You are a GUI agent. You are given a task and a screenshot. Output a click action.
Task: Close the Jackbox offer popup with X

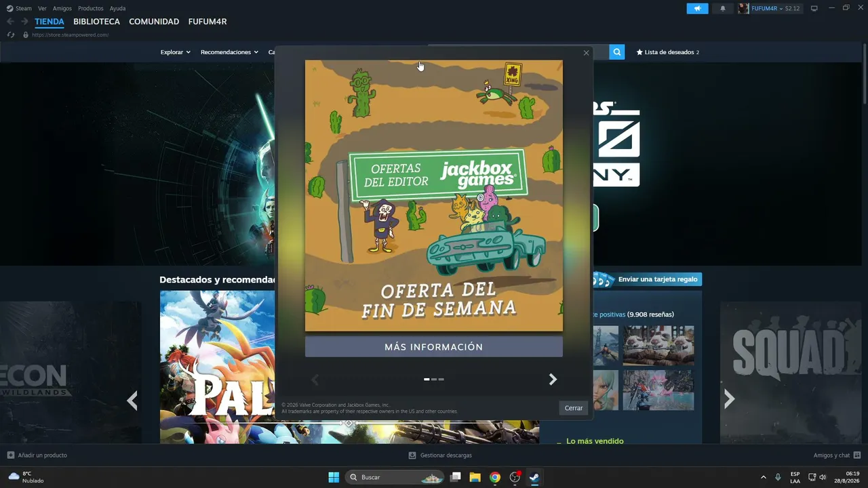pyautogui.click(x=586, y=53)
